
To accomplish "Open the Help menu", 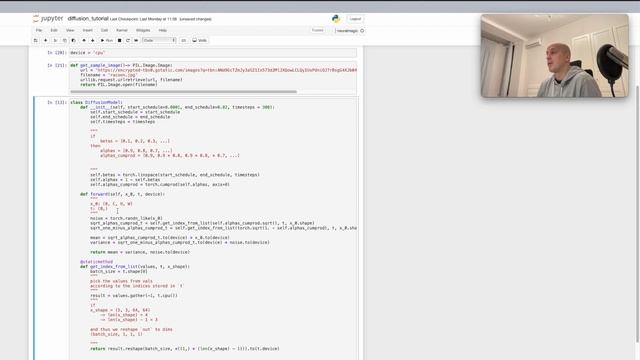I will coord(162,30).
